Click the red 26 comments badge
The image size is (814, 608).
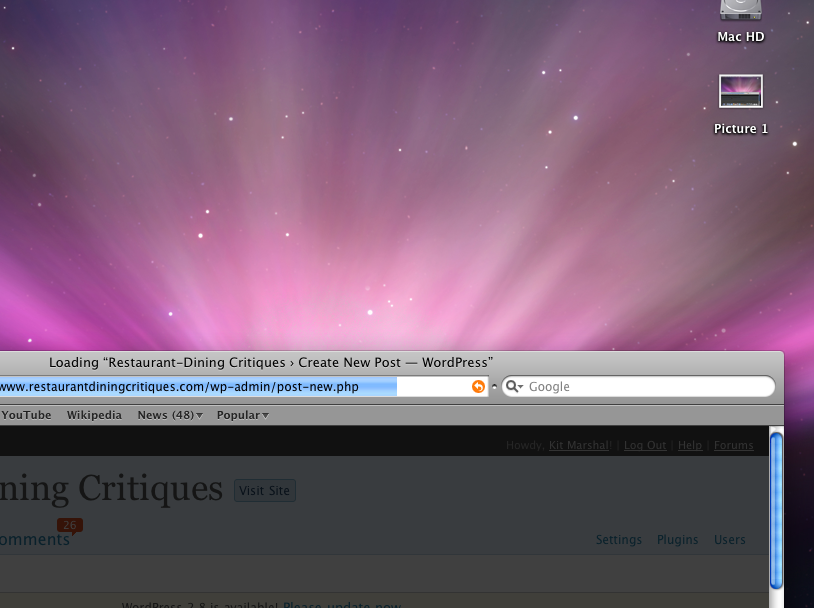[x=69, y=525]
